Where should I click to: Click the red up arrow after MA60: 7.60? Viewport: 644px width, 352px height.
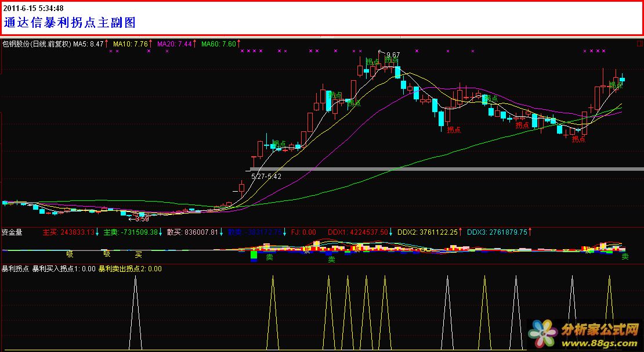click(x=238, y=44)
